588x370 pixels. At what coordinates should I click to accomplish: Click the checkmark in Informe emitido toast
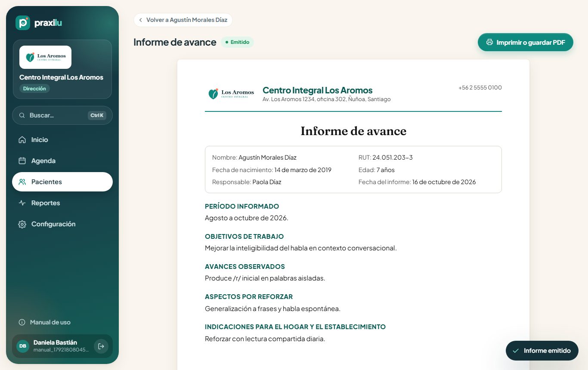pos(516,351)
